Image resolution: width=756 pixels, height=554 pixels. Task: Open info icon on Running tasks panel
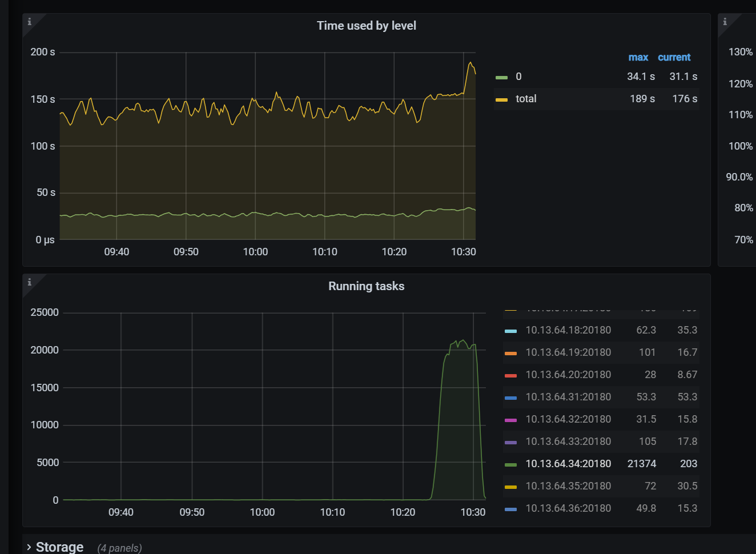[30, 282]
